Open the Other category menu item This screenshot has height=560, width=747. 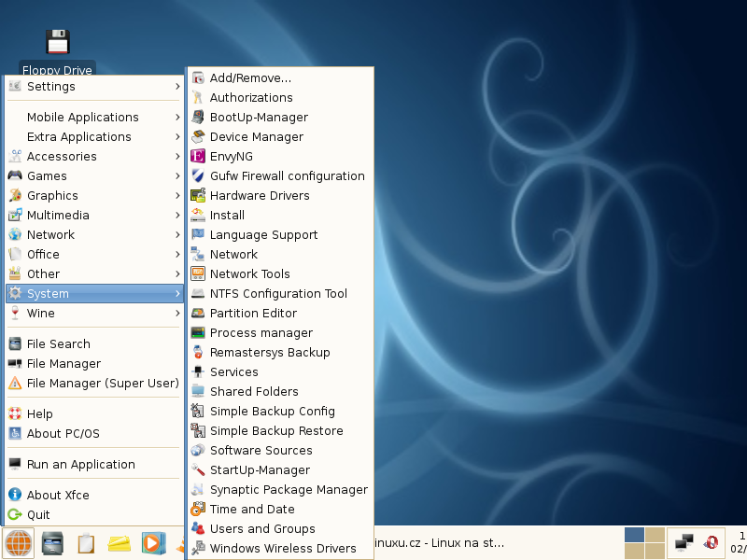click(x=94, y=273)
